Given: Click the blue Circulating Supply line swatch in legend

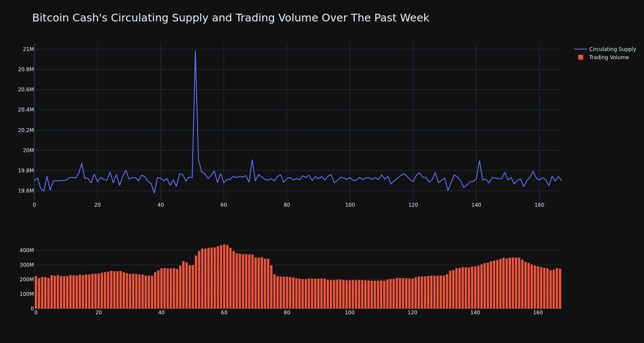Looking at the screenshot, I should [x=580, y=49].
